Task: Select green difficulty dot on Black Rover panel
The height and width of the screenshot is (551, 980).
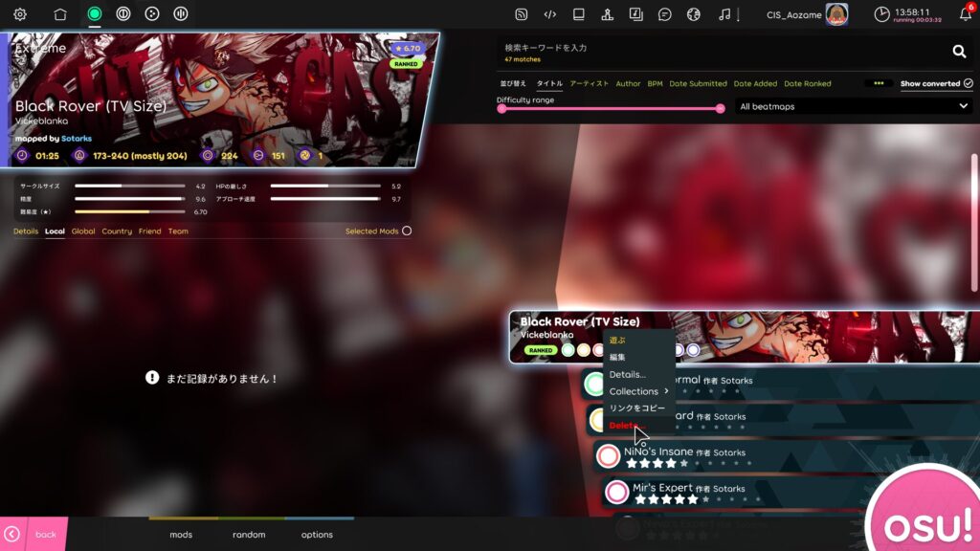Action: pyautogui.click(x=568, y=350)
